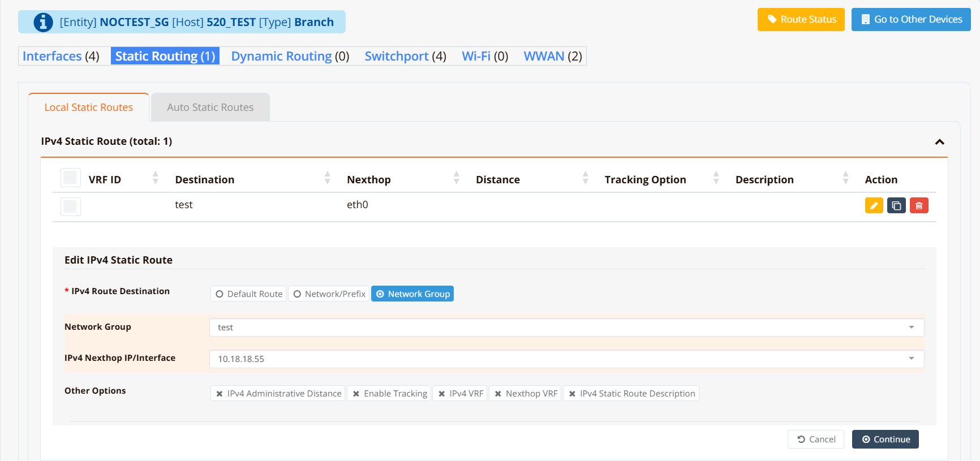Viewport: 980px width, 461px height.
Task: Open the Dynamic Routing tab
Action: [290, 56]
